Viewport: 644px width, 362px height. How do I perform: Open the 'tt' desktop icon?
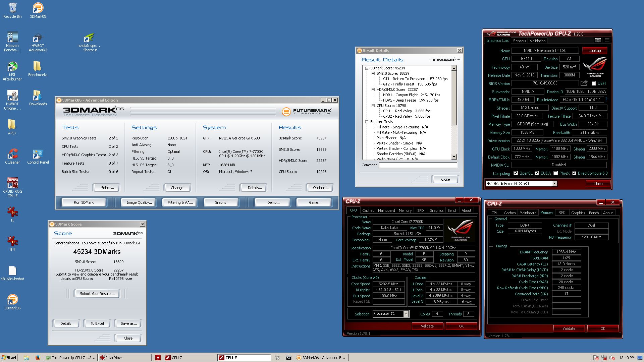coord(12,215)
